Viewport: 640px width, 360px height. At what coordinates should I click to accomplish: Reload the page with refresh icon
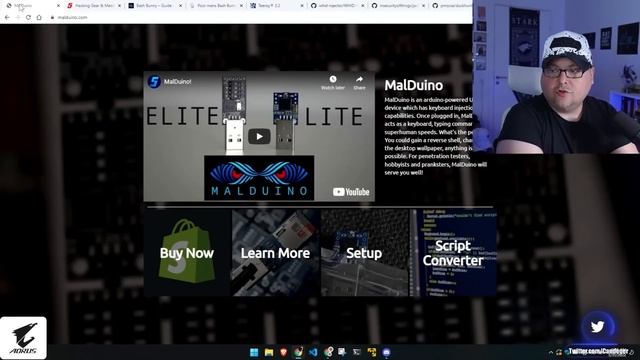point(28,18)
